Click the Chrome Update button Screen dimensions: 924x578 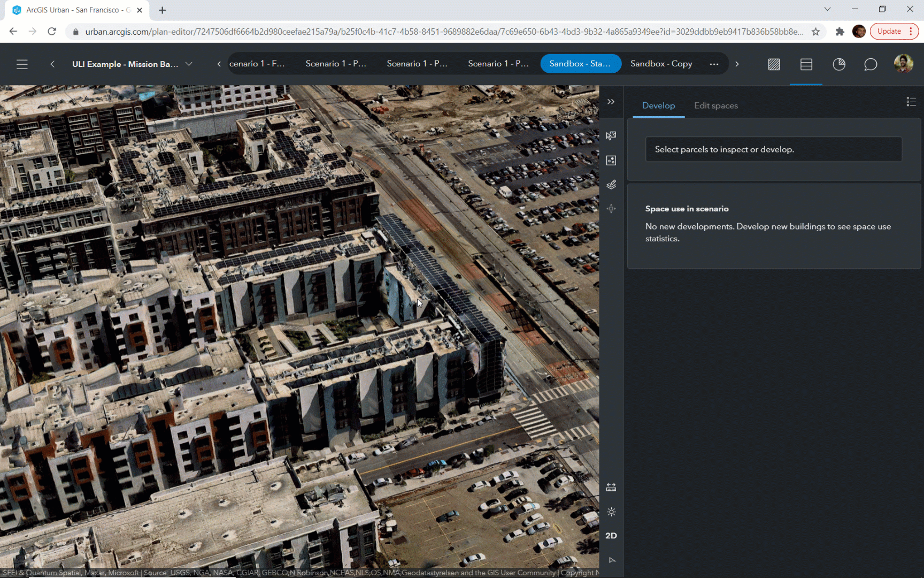pyautogui.click(x=889, y=32)
